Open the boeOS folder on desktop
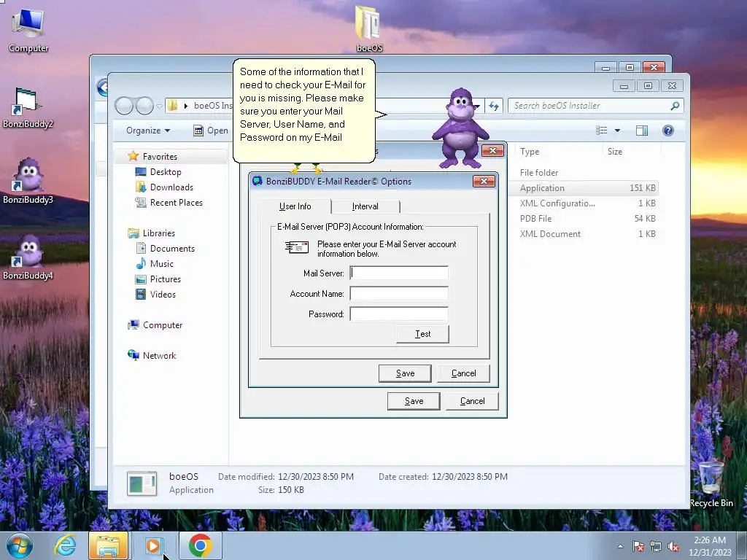Image resolution: width=747 pixels, height=560 pixels. point(369,28)
